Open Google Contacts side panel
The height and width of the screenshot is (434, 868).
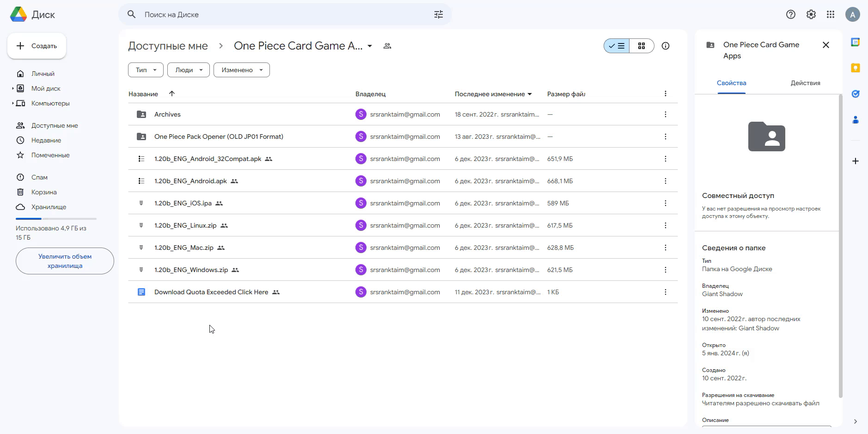point(855,120)
